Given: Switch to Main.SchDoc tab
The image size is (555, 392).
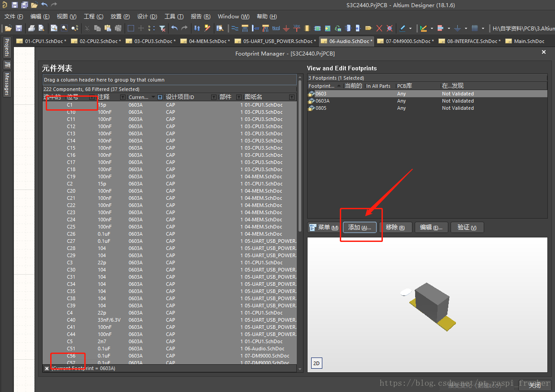Looking at the screenshot, I should click(x=525, y=41).
